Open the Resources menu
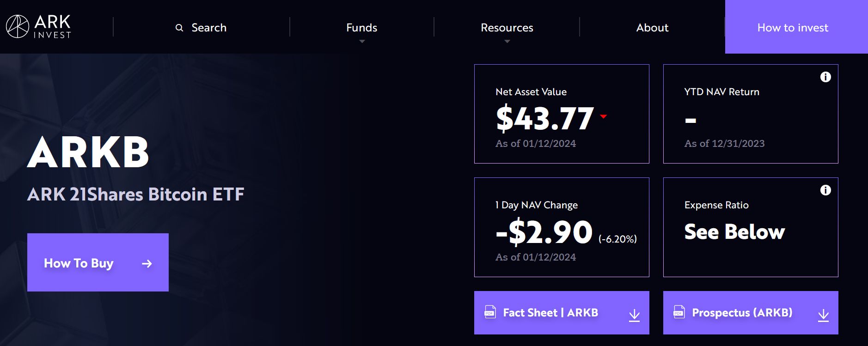This screenshot has width=868, height=346. point(507,28)
